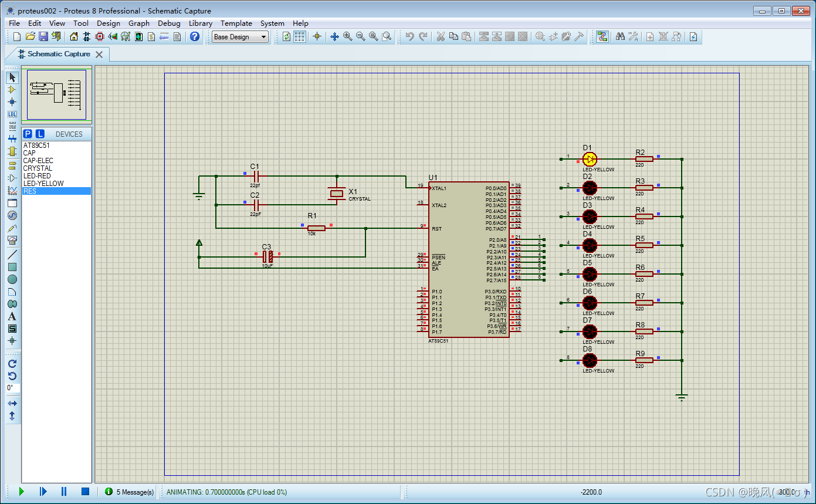This screenshot has width=816, height=504.
Task: Click P pick from libraries button
Action: [28, 134]
